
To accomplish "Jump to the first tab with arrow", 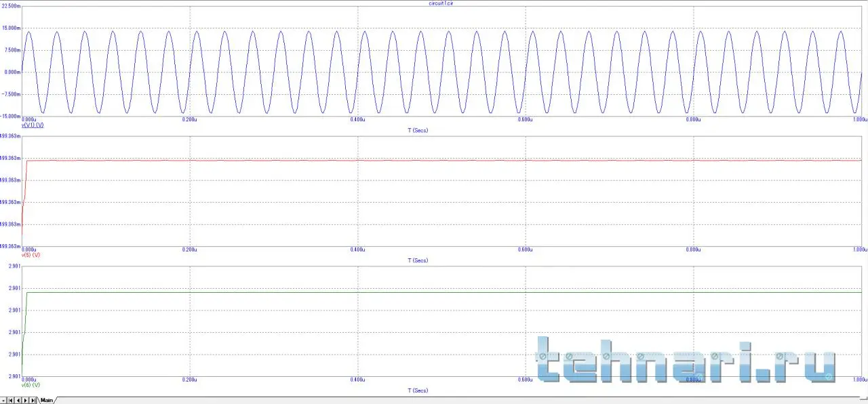I will click(x=11, y=401).
